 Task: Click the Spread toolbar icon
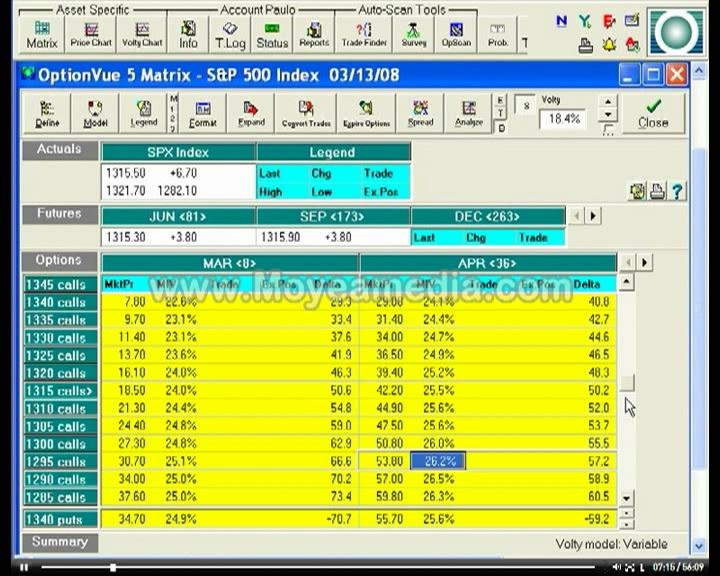[420, 113]
